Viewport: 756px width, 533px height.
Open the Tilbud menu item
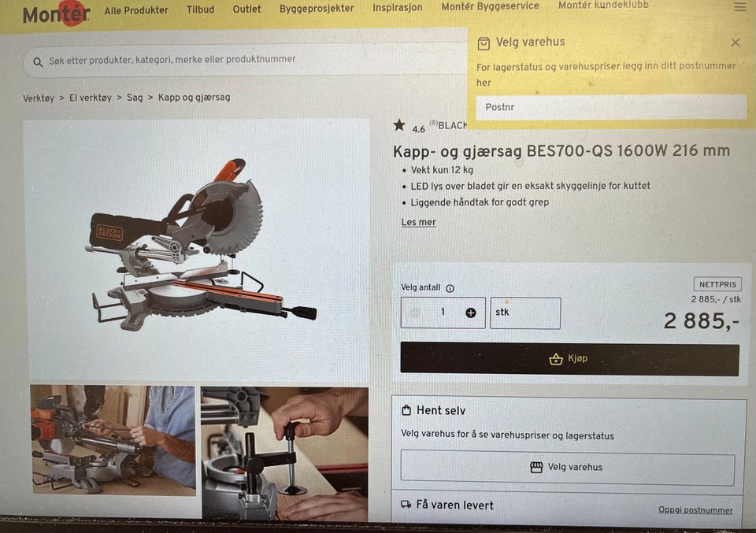200,9
